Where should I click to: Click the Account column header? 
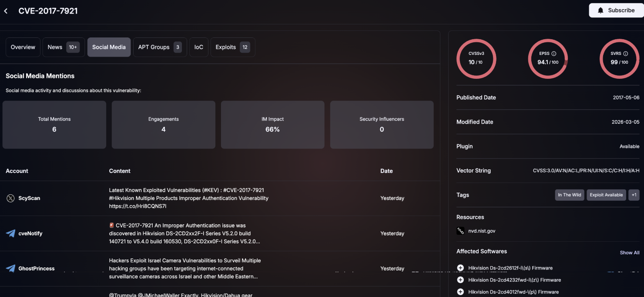[17, 171]
